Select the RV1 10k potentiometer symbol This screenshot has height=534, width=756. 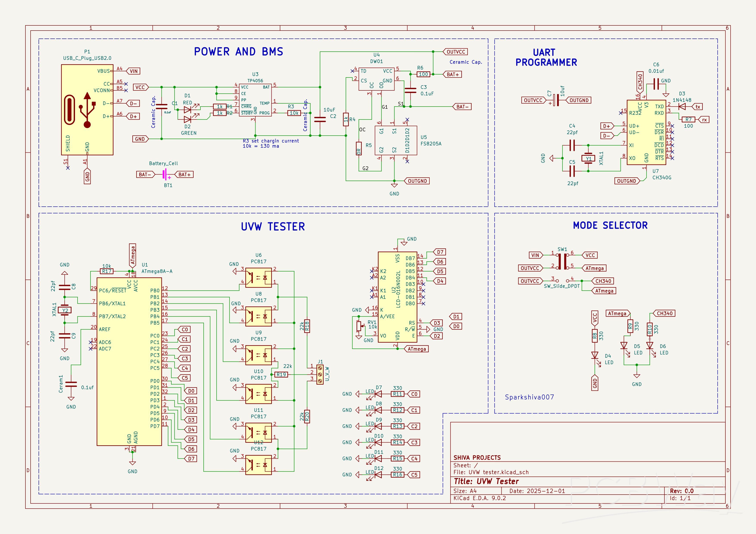point(359,327)
